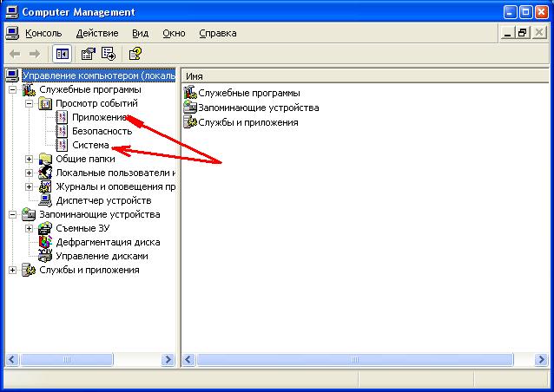This screenshot has height=392, width=554.
Task: Click the Службы и приложения tree icon
Action: coord(29,270)
